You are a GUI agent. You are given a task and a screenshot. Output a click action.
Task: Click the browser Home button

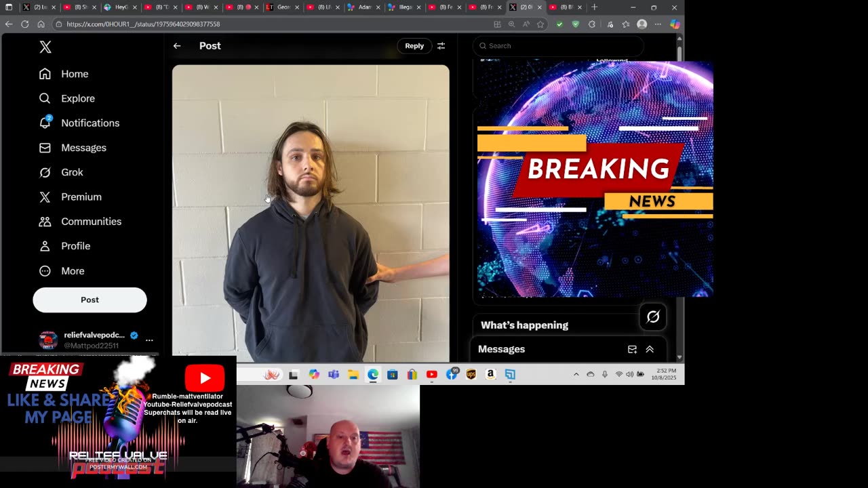pos(41,24)
